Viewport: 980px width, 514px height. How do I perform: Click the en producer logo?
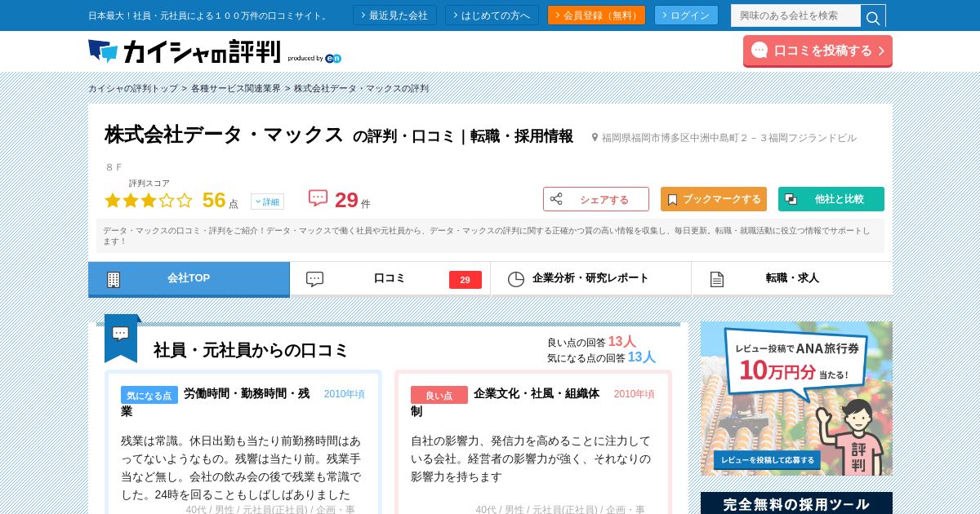coord(333,59)
